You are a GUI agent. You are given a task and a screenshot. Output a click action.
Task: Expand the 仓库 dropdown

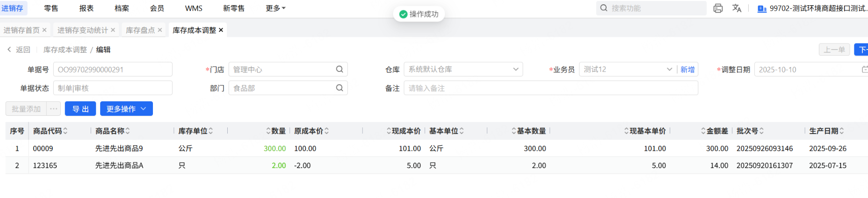coord(515,70)
